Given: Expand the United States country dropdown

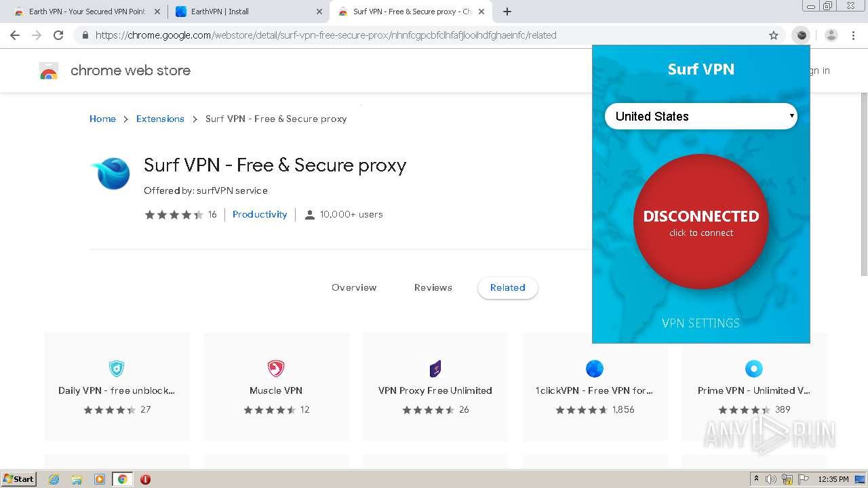Looking at the screenshot, I should click(701, 116).
